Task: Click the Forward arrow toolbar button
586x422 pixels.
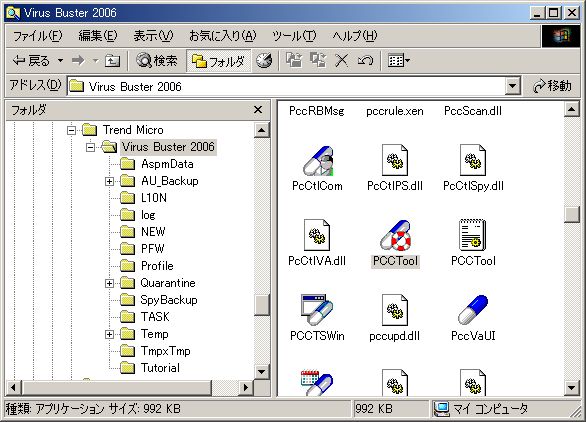Action: [x=78, y=60]
